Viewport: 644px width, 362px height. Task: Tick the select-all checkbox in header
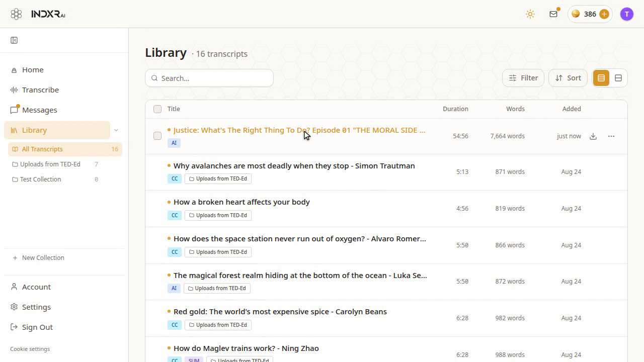tap(157, 109)
